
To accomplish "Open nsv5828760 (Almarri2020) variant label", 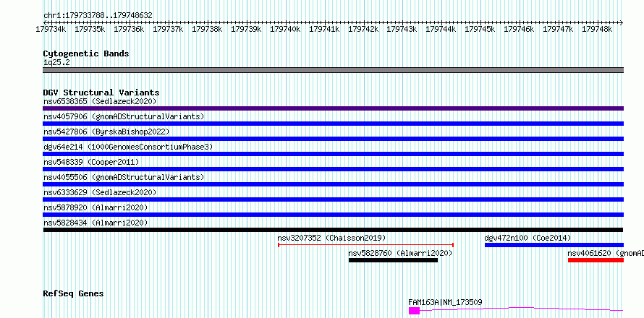I will (400, 253).
